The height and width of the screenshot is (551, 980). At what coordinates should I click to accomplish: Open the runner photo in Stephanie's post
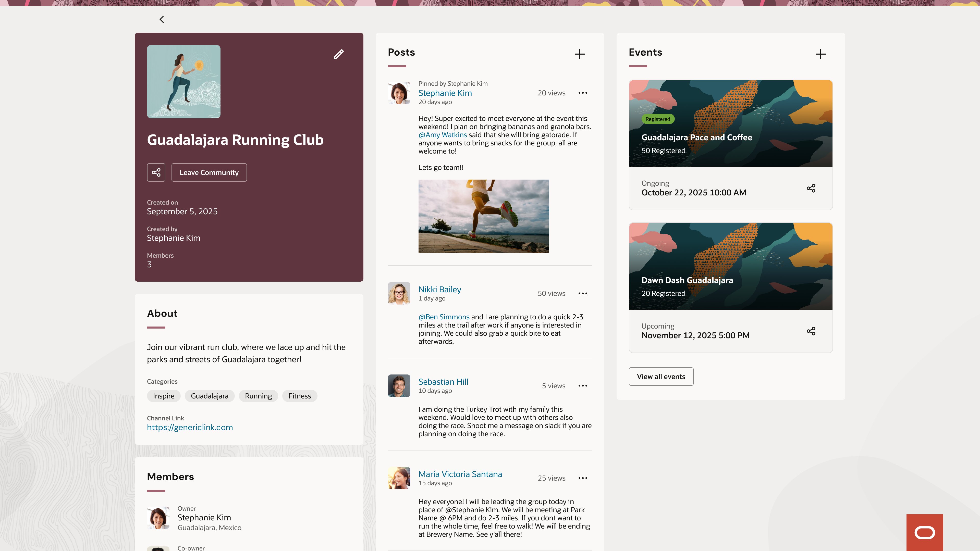(484, 216)
